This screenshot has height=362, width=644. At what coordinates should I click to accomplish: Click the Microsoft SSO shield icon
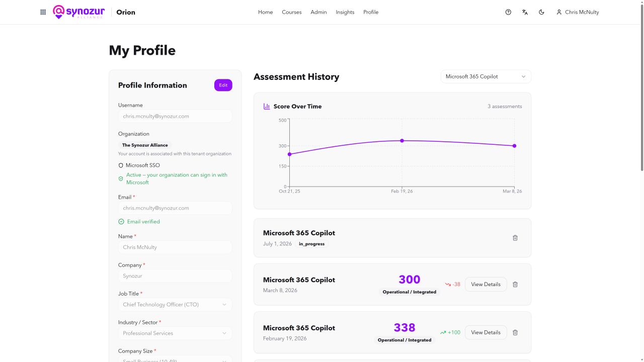click(x=121, y=165)
